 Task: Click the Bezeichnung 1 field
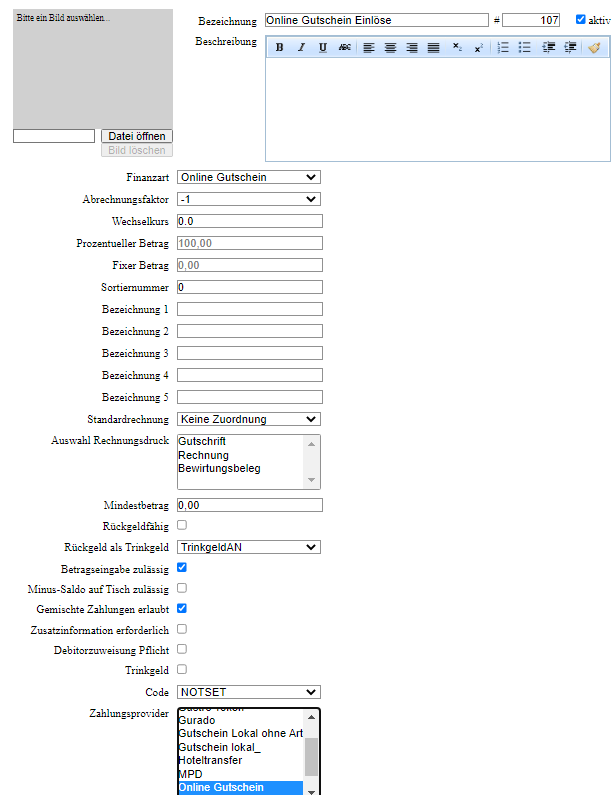(x=249, y=309)
